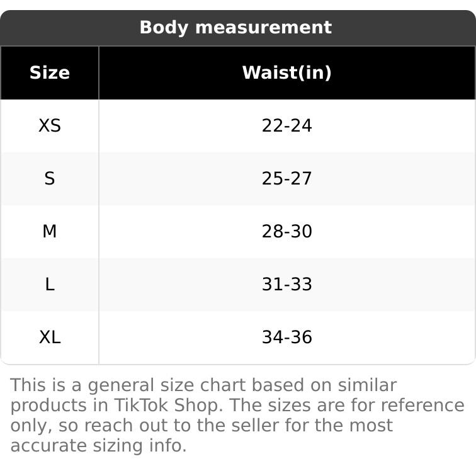Select the L size cell
This screenshot has width=476, height=466.
coord(49,285)
